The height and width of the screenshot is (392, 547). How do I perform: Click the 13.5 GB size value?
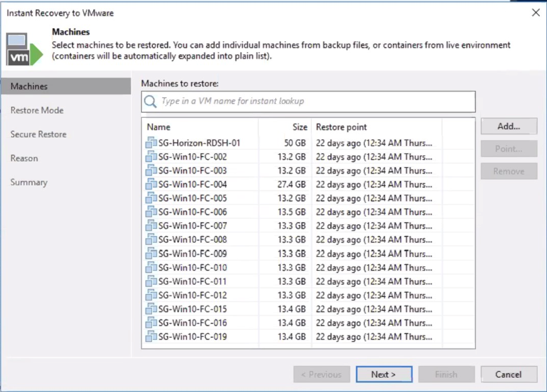click(x=292, y=212)
